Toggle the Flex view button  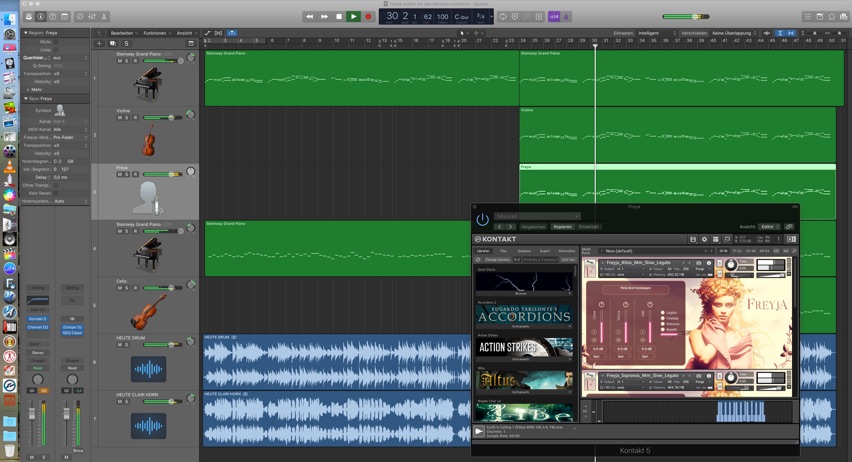(x=218, y=33)
